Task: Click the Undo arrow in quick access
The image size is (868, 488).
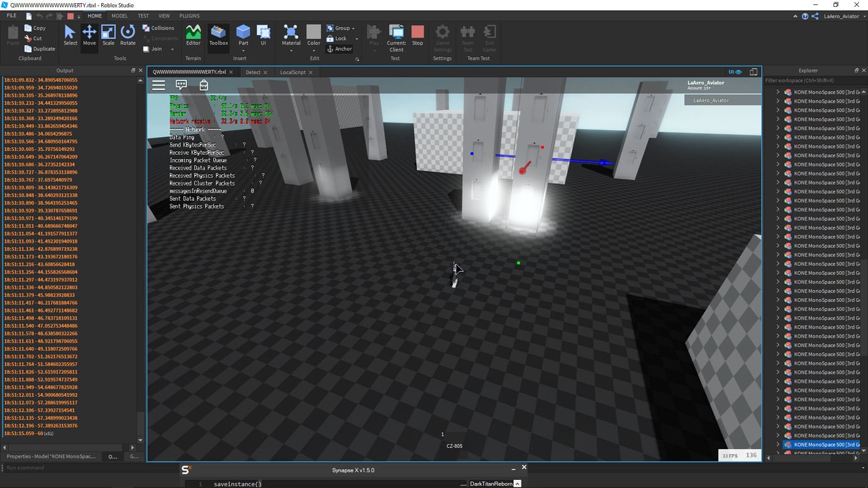Action: point(39,16)
